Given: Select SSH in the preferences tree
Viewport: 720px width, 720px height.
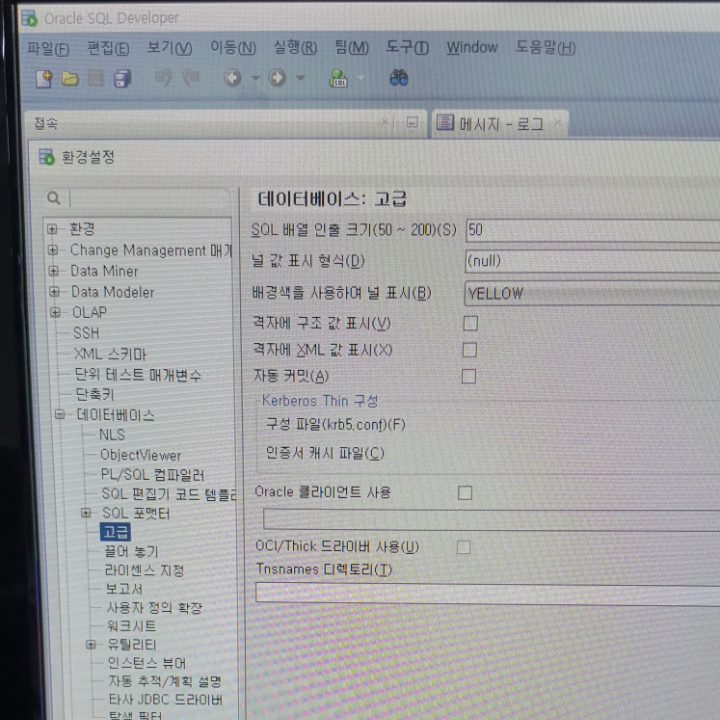Looking at the screenshot, I should (86, 333).
